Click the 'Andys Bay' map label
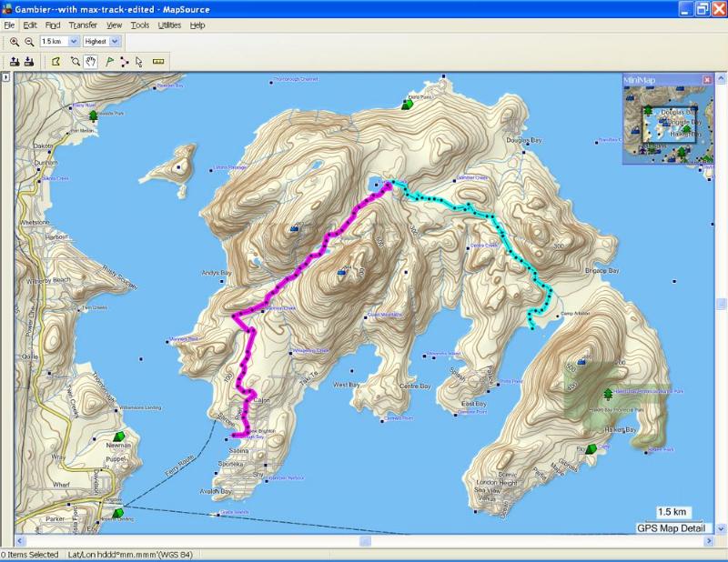Image resolution: width=728 pixels, height=562 pixels. [217, 273]
